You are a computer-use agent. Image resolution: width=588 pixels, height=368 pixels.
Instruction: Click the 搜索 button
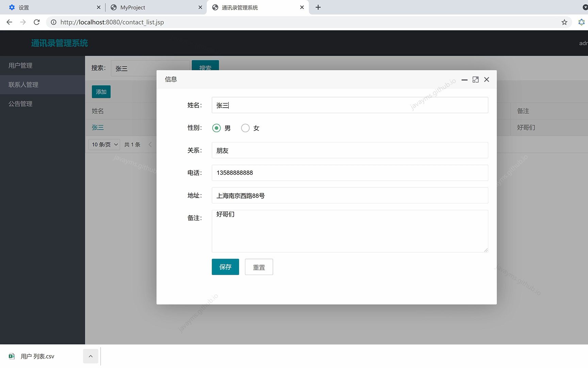205,65
